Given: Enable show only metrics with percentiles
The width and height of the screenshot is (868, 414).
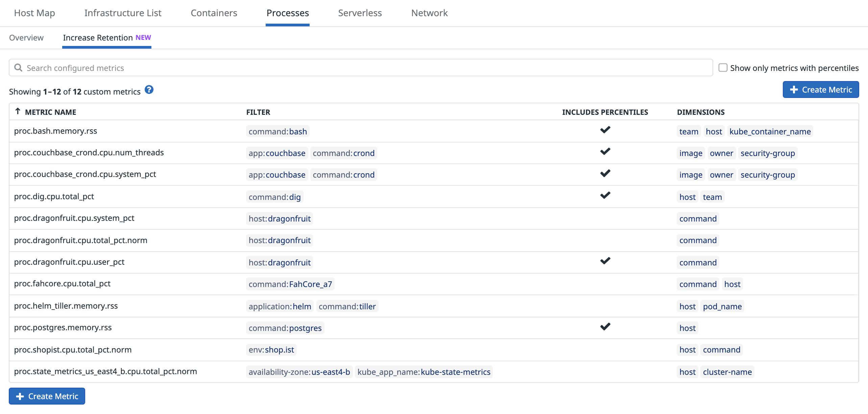Looking at the screenshot, I should tap(723, 68).
